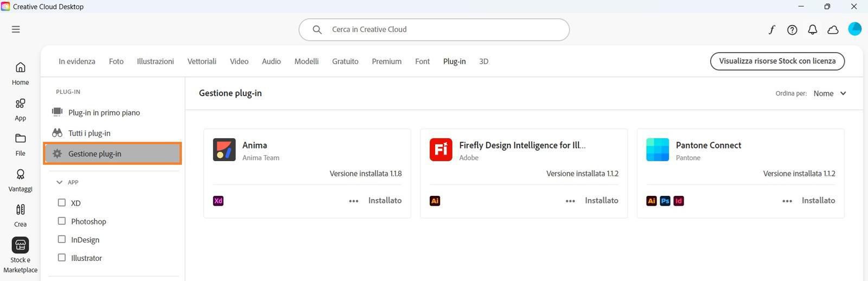868x281 pixels.
Task: Click Installato on Anima card
Action: 385,201
